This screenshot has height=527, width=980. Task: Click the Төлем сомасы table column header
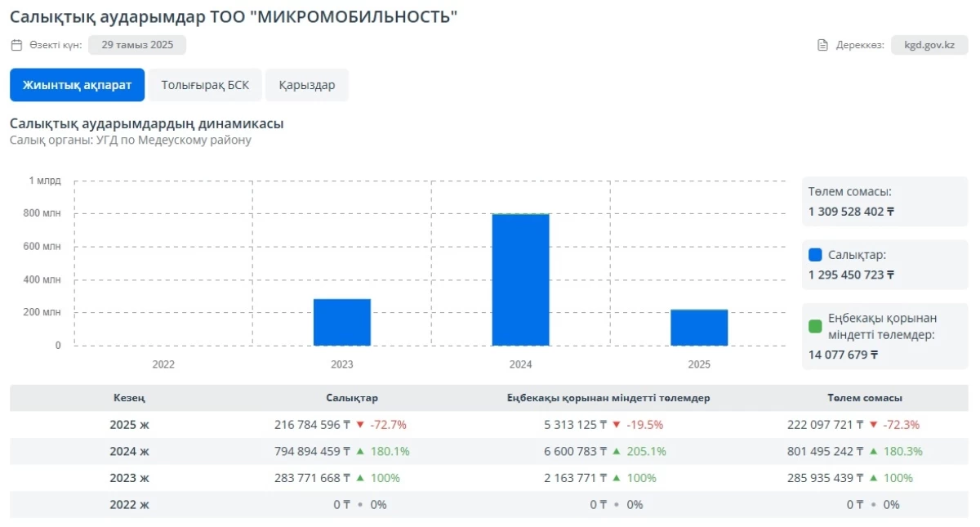point(865,398)
